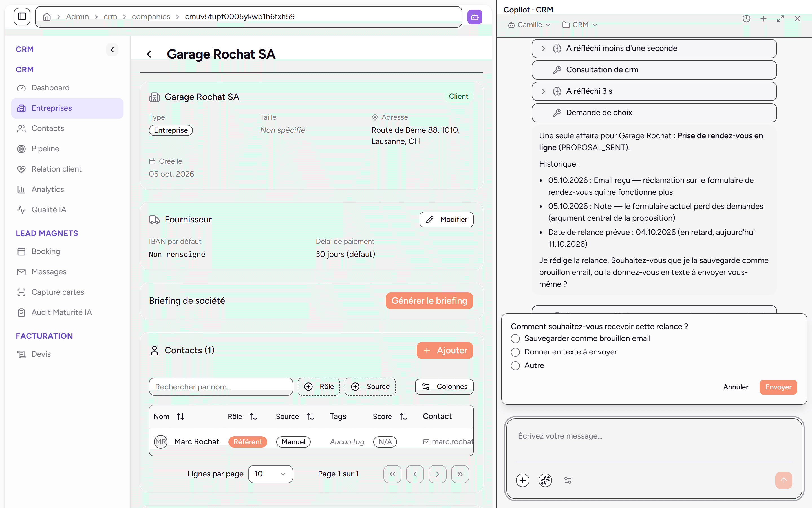Open the Source filter
This screenshot has height=508, width=812.
coord(370,386)
